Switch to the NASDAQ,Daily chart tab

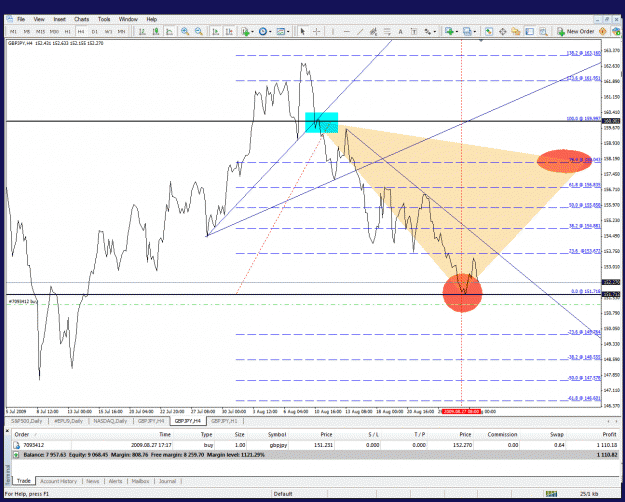[x=110, y=421]
